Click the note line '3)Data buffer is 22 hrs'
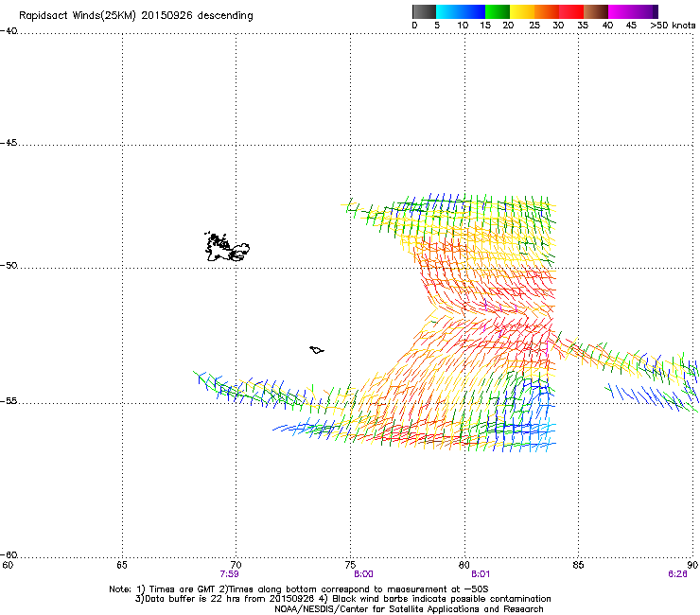Screen dimensions: 700x615 tap(342, 599)
